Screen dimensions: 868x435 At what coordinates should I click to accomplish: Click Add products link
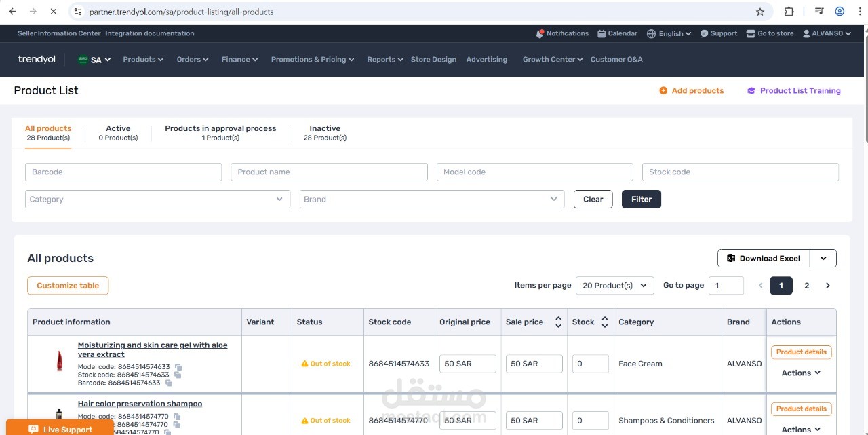click(692, 91)
